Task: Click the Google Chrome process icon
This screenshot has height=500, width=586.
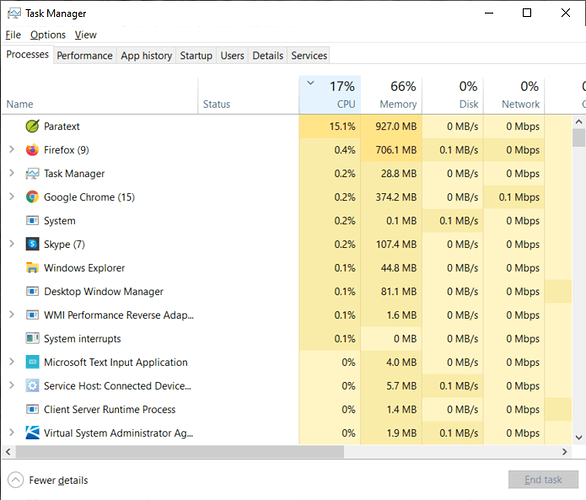Action: [32, 197]
